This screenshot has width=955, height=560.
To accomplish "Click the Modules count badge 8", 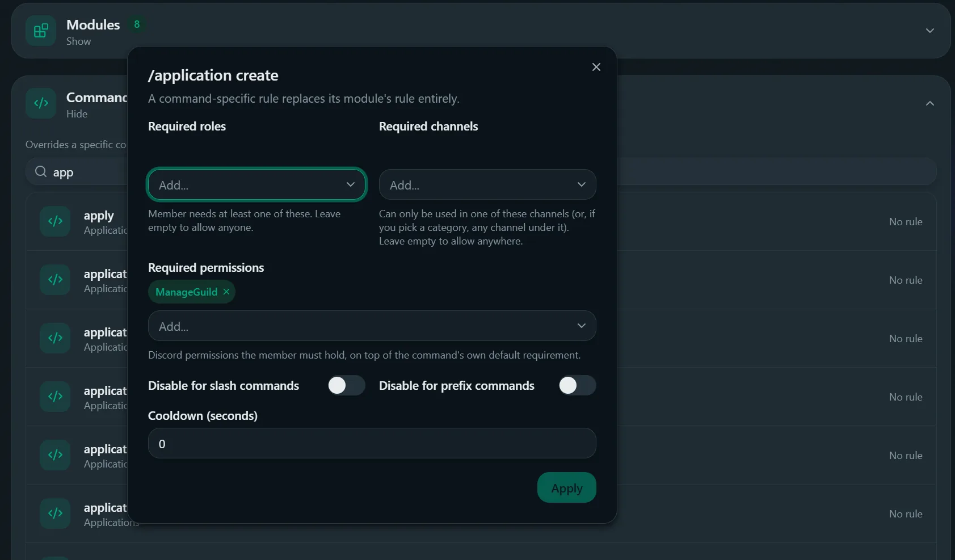I will [x=137, y=24].
